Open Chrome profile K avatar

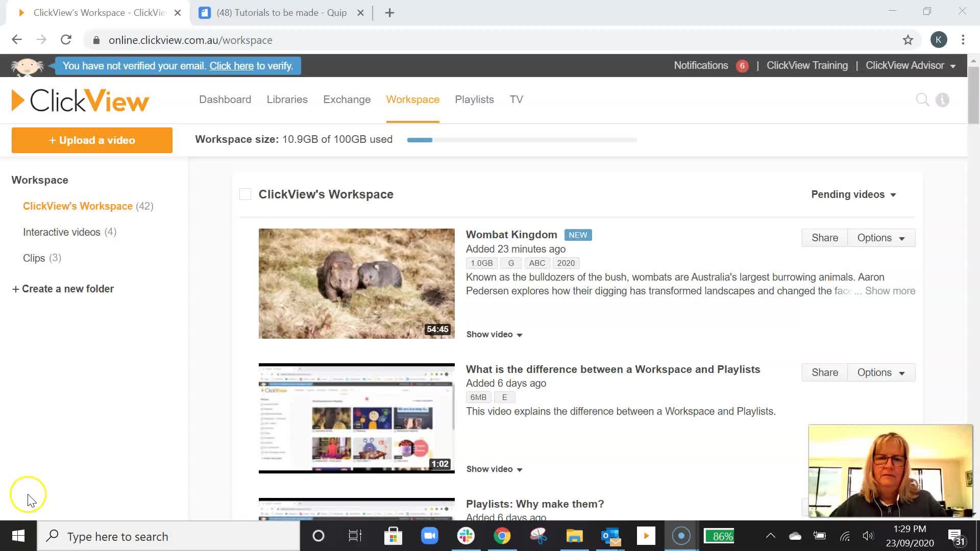pos(939,40)
